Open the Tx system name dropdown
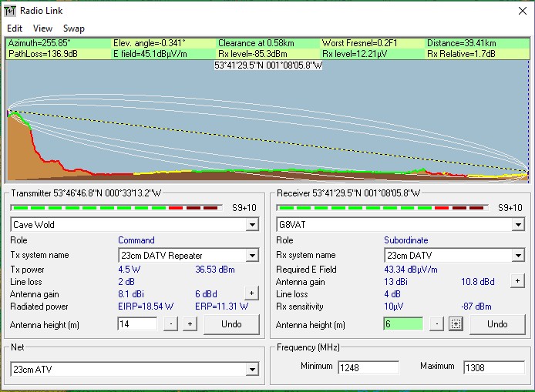This screenshot has width=535, height=392. tap(251, 255)
